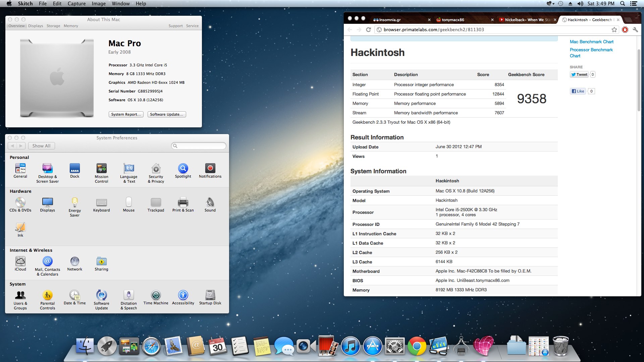The height and width of the screenshot is (362, 644).
Task: Switch to Displays tab in About This Mac
Action: [36, 26]
